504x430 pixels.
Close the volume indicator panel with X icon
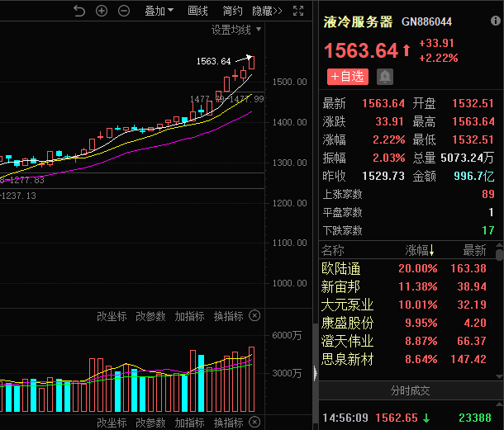[254, 423]
